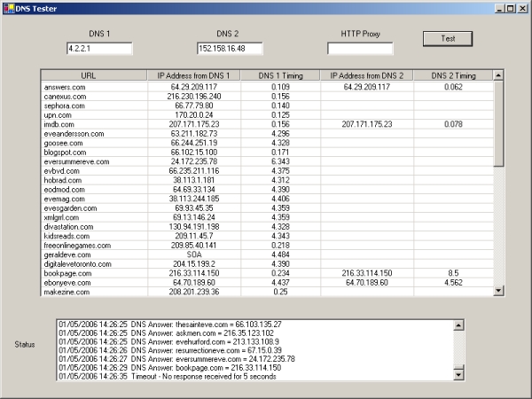Click the 216.230.196.240 IP cell

tap(193, 97)
